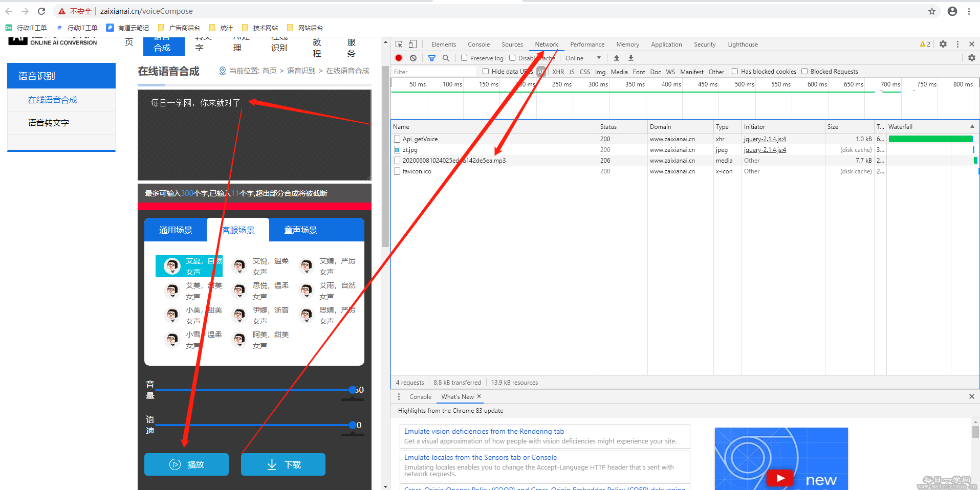980x490 pixels.
Task: Open DevTools customize three-dot menu
Action: tap(957, 44)
